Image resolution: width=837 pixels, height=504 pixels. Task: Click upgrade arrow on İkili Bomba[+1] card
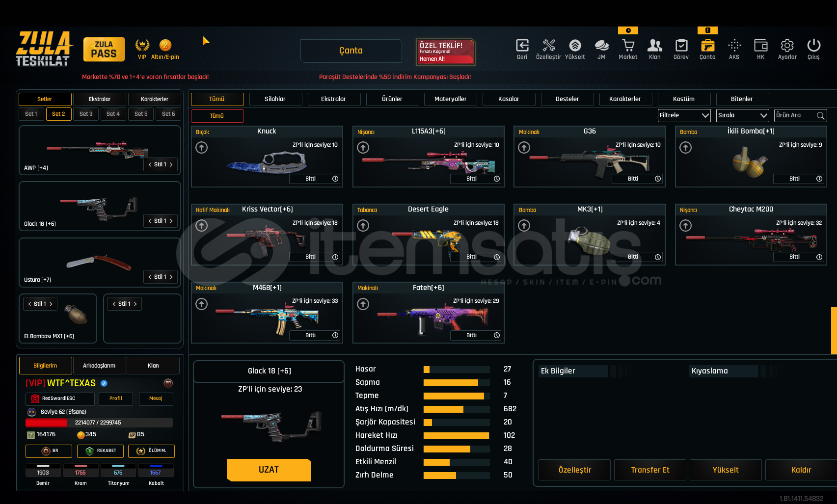686,147
